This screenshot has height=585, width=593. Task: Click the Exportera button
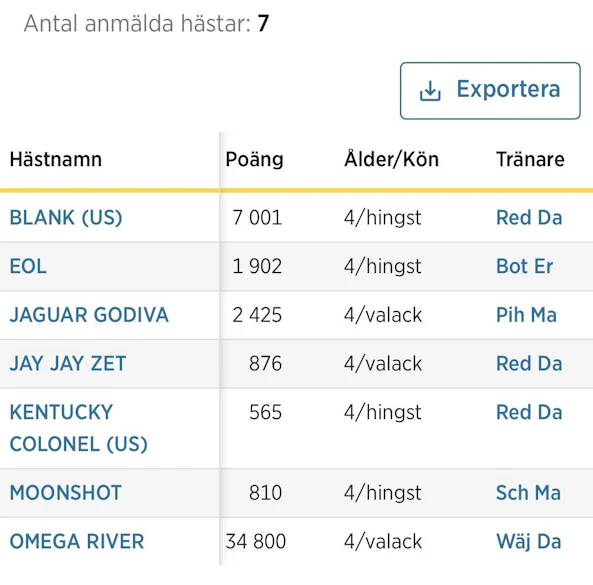click(490, 91)
